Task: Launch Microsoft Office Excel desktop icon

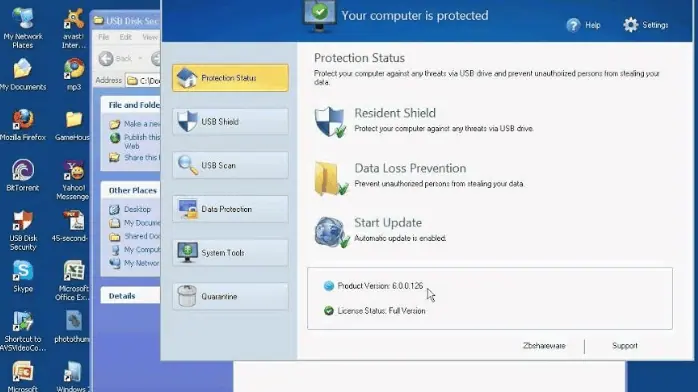Action: click(73, 280)
